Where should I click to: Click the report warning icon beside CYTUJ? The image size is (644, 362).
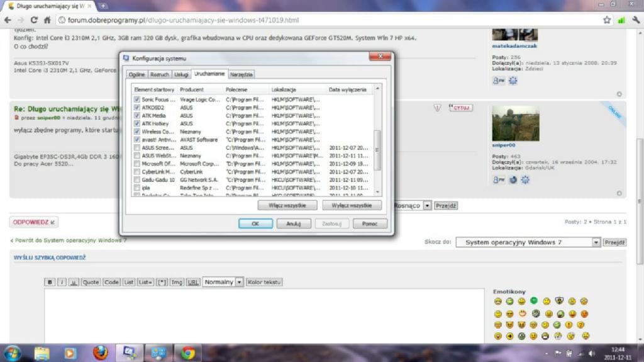[x=438, y=108]
